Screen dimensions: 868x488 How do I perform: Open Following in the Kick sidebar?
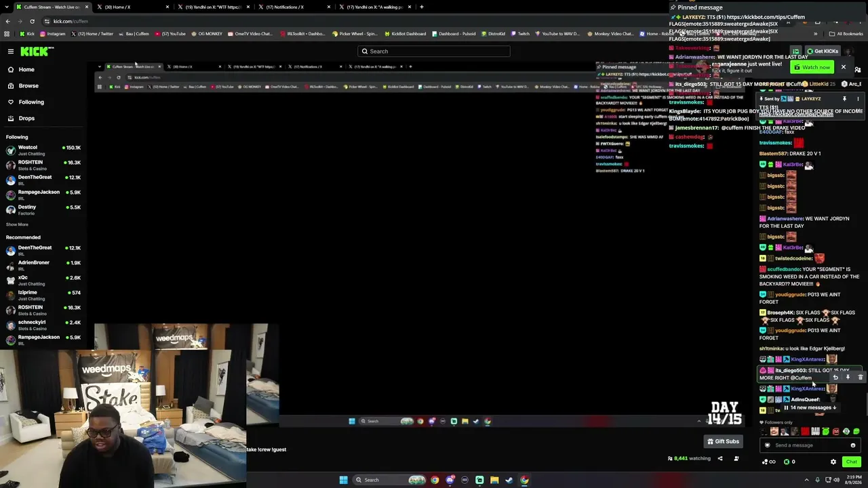point(31,102)
